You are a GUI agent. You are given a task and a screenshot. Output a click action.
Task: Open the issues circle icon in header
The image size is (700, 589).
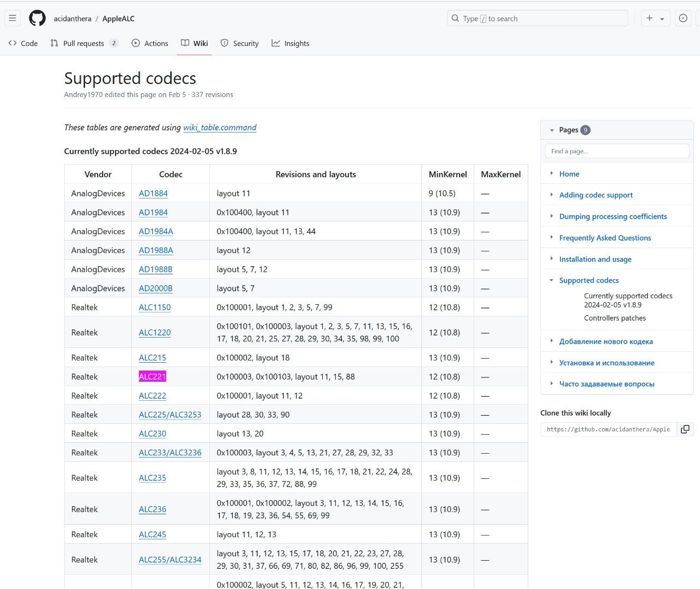pyautogui.click(x=683, y=18)
